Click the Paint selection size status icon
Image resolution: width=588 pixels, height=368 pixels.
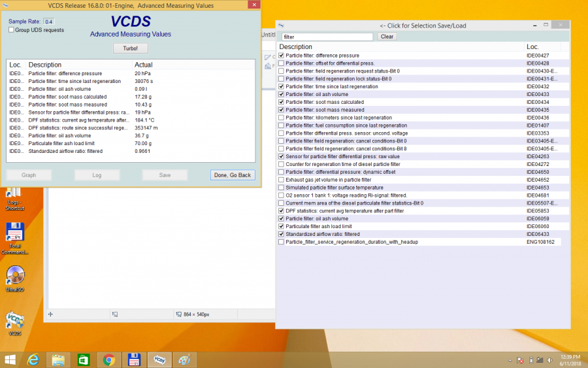(115, 314)
